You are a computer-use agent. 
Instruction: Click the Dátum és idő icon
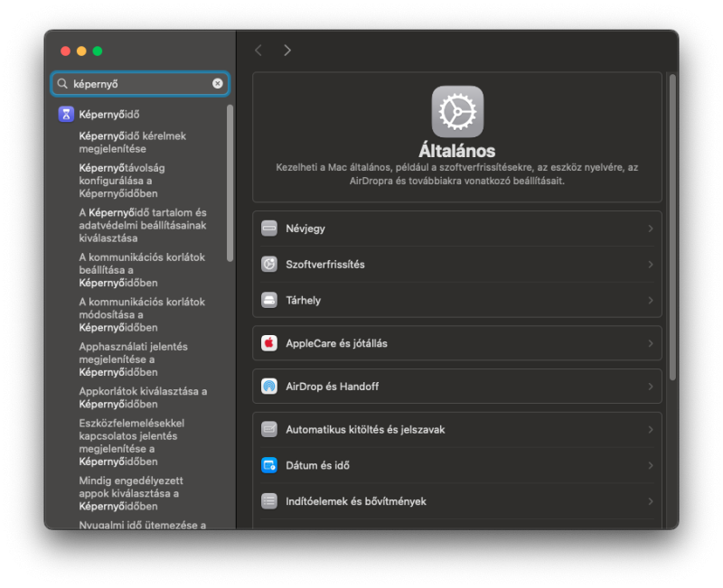tap(269, 465)
